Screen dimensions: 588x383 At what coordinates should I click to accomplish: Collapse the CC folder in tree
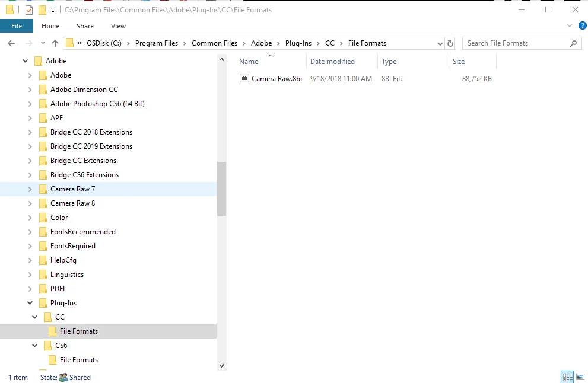[x=35, y=317]
